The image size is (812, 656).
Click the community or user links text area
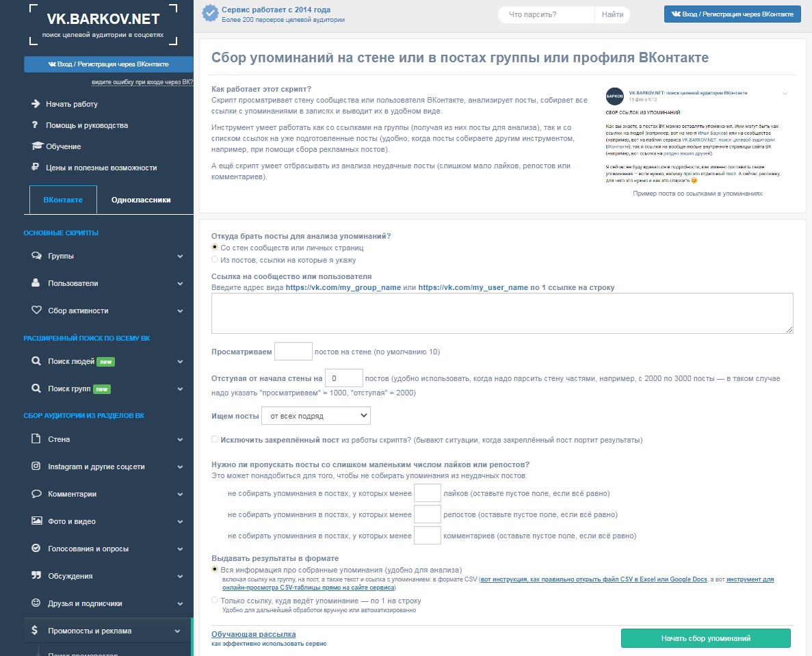coord(502,313)
